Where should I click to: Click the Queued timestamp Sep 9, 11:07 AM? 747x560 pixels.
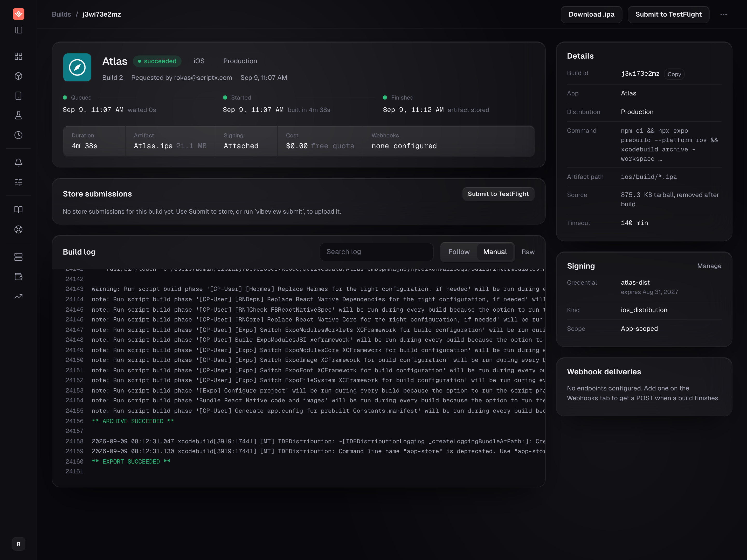93,110
